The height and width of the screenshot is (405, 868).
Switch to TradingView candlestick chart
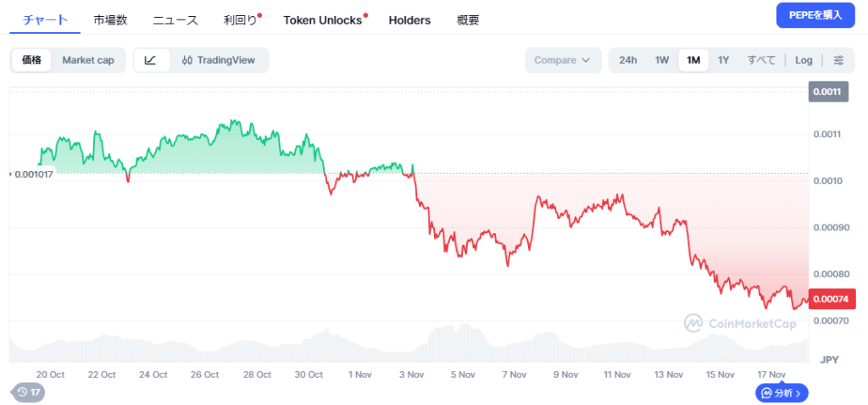220,60
